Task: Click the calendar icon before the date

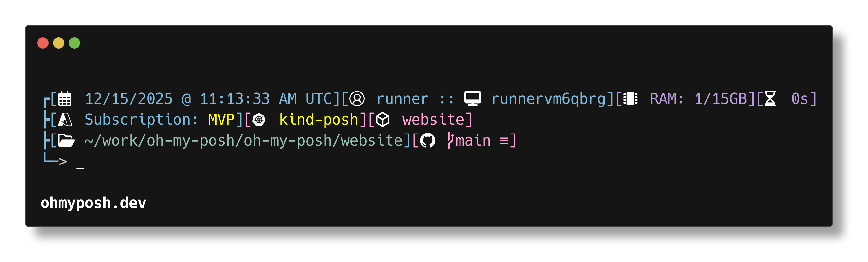Action: coord(65,99)
